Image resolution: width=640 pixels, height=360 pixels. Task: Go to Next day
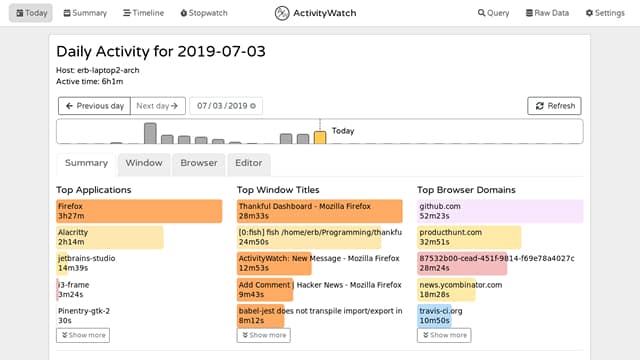click(x=158, y=106)
